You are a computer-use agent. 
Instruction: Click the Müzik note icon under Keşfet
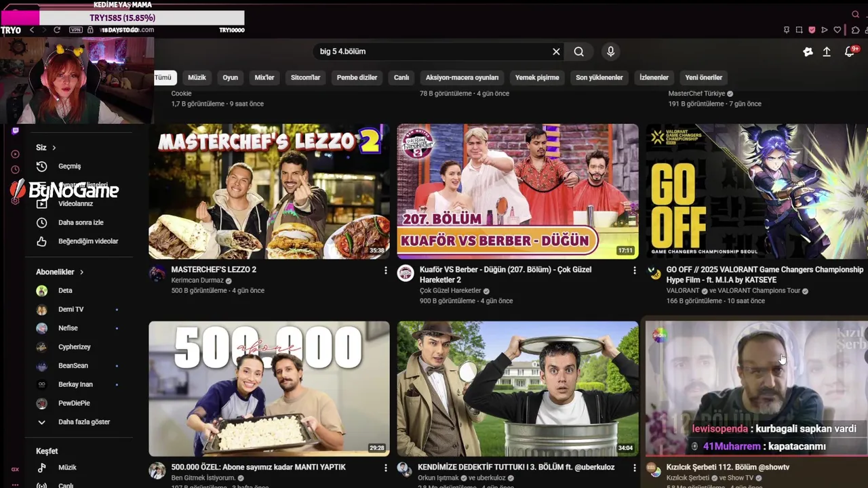[42, 468]
